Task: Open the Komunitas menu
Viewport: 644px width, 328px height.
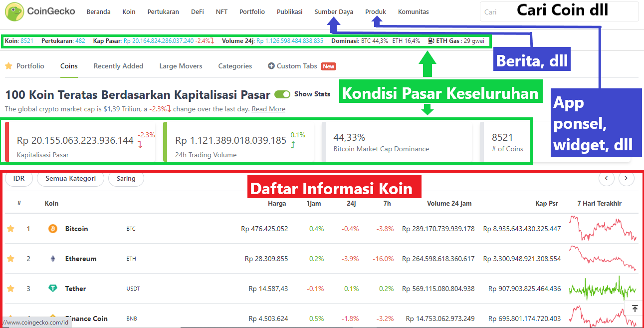Action: pos(414,11)
